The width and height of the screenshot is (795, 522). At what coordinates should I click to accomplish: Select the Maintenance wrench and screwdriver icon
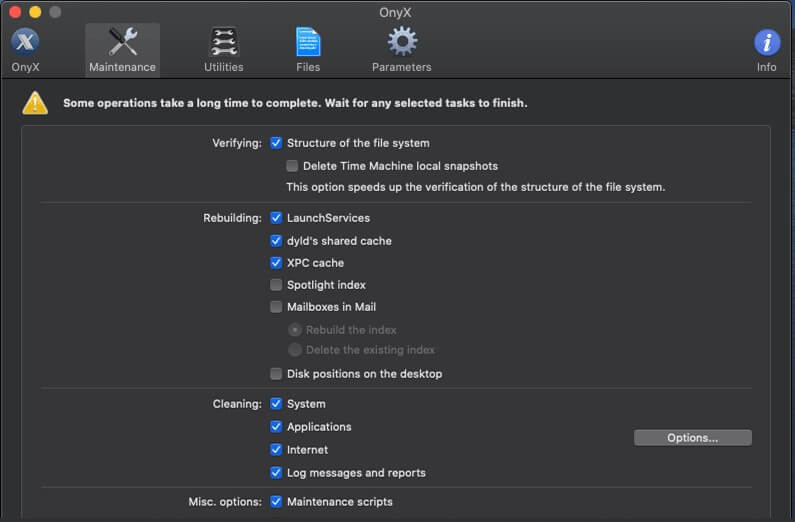[122, 42]
